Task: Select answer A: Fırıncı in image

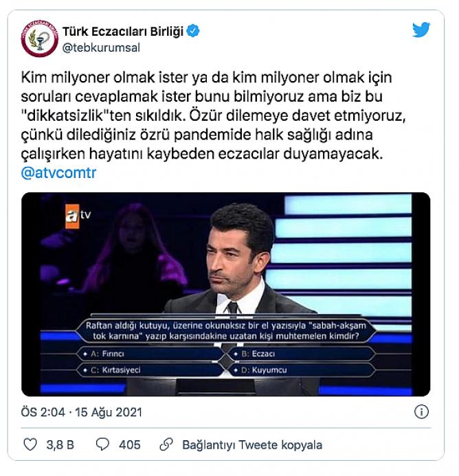Action: coord(150,354)
